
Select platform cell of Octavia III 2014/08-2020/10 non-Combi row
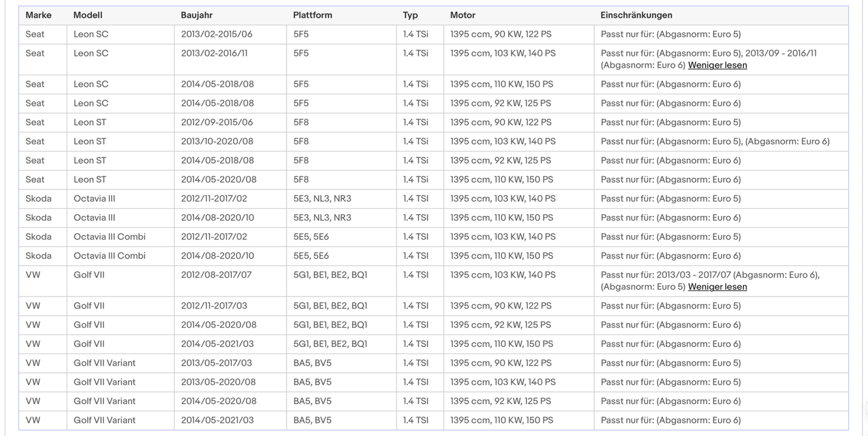[x=322, y=218]
